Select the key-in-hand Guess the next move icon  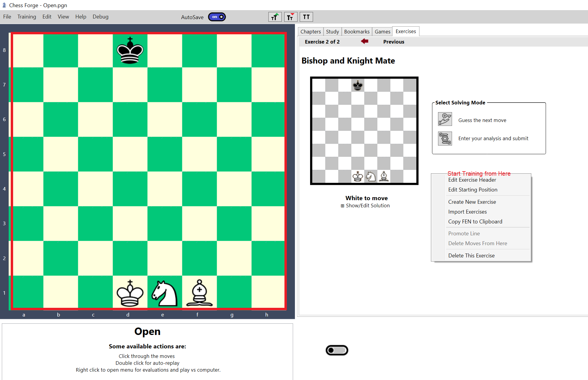445,119
